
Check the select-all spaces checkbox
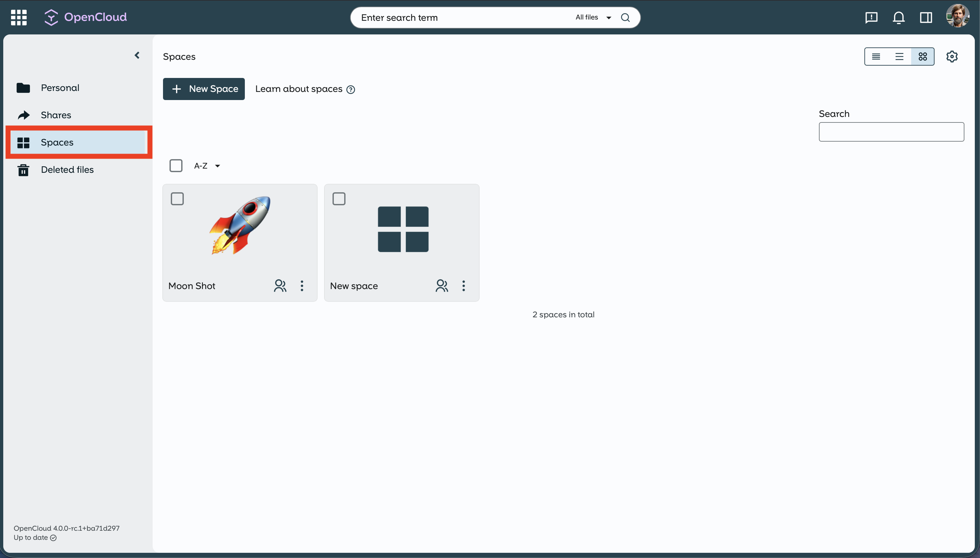(176, 165)
